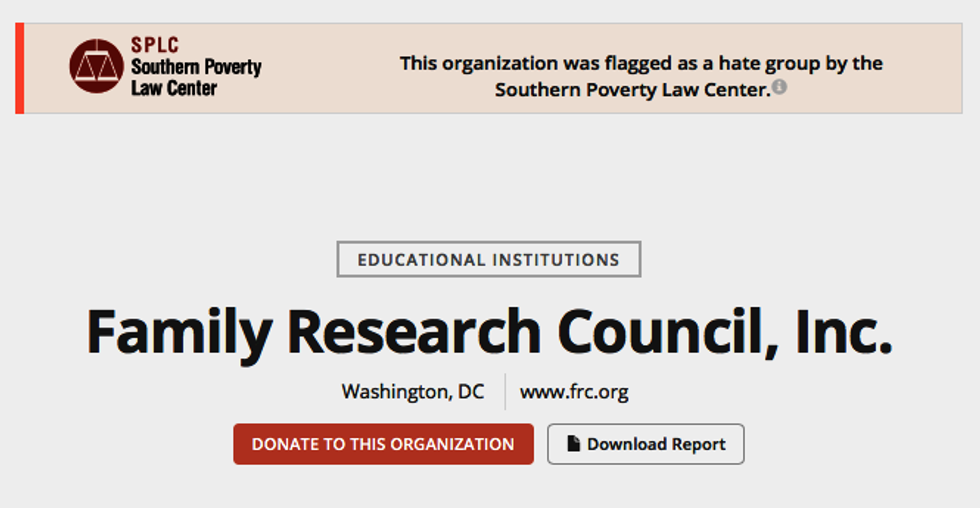This screenshot has height=508, width=980.
Task: Click the divider between location and website
Action: pos(505,391)
